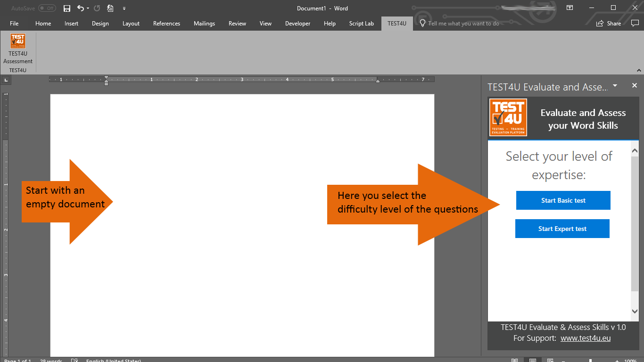Click the document icon beside the Redo arrow
Image resolution: width=644 pixels, height=362 pixels.
pos(110,8)
